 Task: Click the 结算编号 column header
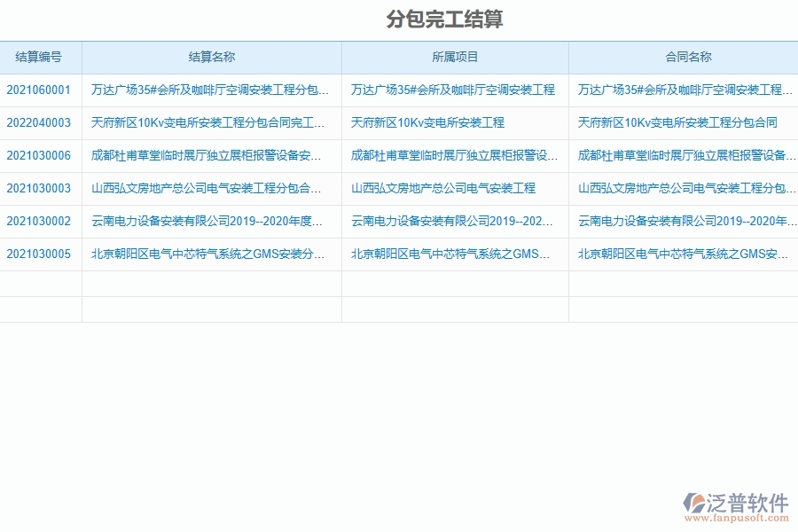click(39, 57)
